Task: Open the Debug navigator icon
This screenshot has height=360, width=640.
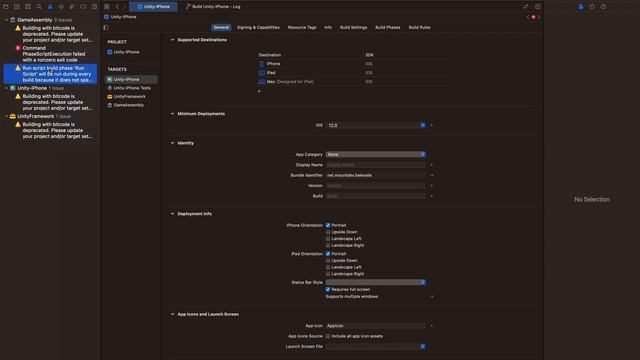Action: point(72,7)
